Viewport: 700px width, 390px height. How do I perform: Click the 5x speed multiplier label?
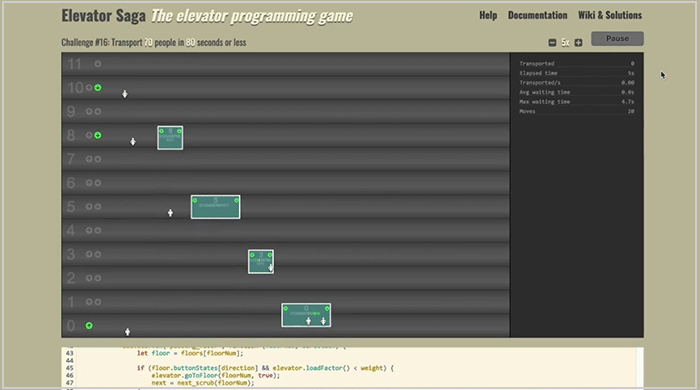(565, 42)
